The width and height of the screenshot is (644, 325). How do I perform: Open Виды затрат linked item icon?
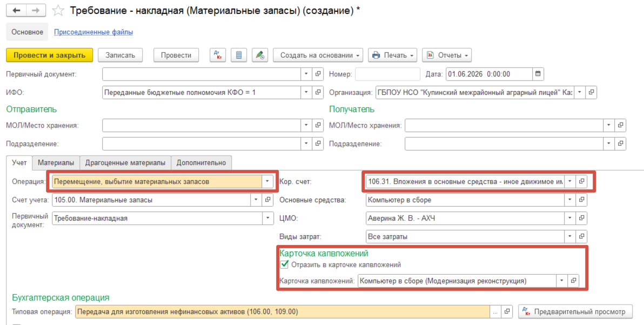tap(581, 237)
